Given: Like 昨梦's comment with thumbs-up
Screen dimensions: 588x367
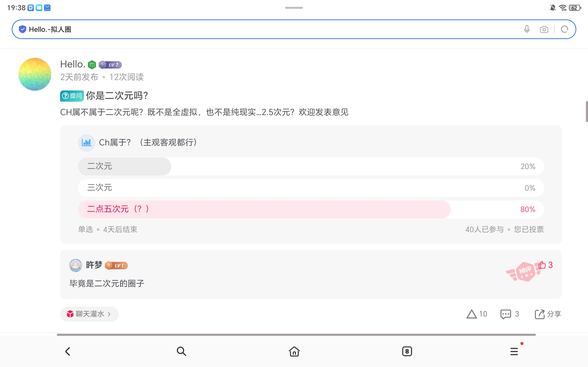Looking at the screenshot, I should click(542, 265).
